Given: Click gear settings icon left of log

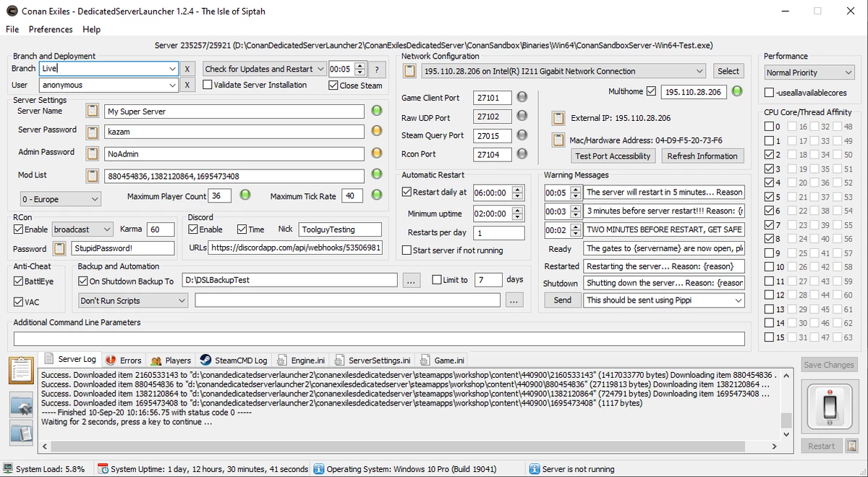Looking at the screenshot, I should [21, 405].
